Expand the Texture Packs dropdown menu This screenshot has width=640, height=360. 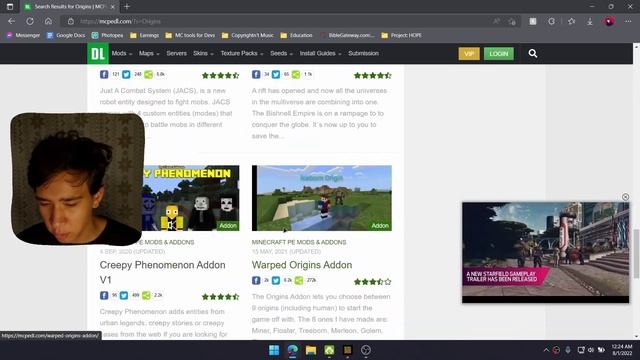242,53
